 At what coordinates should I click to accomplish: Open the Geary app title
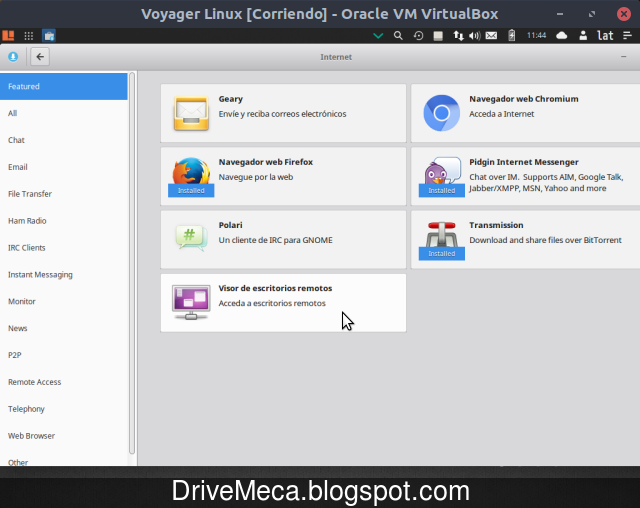click(231, 99)
